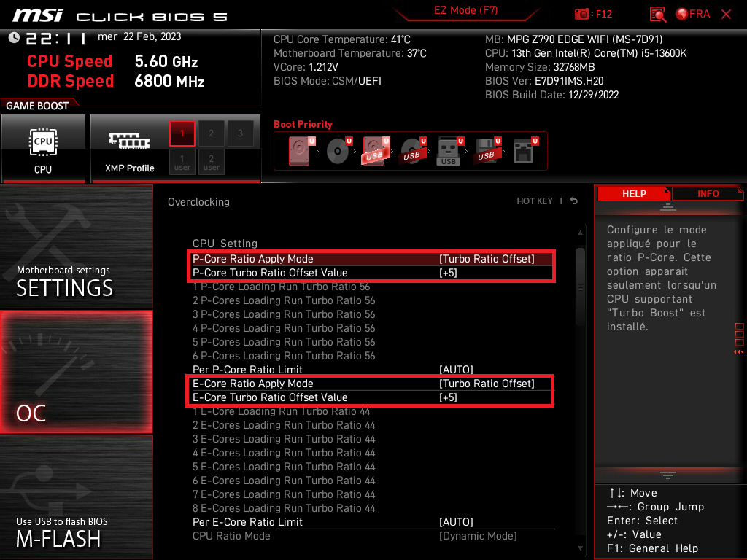This screenshot has width=747, height=560.
Task: Click the Boot Priority label
Action: (303, 124)
